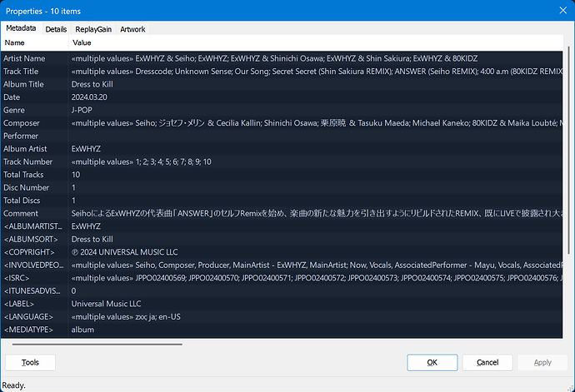The image size is (575, 392).
Task: Click the Album Artist value ExWHYZ
Action: pyautogui.click(x=86, y=149)
